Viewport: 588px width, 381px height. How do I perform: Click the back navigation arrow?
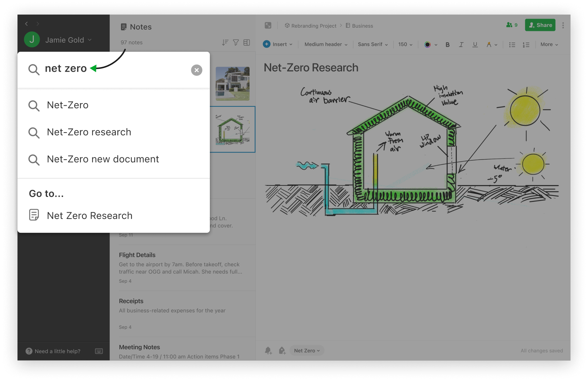point(26,24)
